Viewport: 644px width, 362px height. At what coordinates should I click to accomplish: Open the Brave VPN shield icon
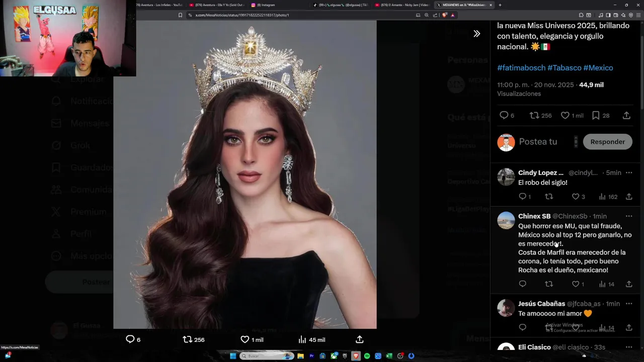click(x=631, y=15)
